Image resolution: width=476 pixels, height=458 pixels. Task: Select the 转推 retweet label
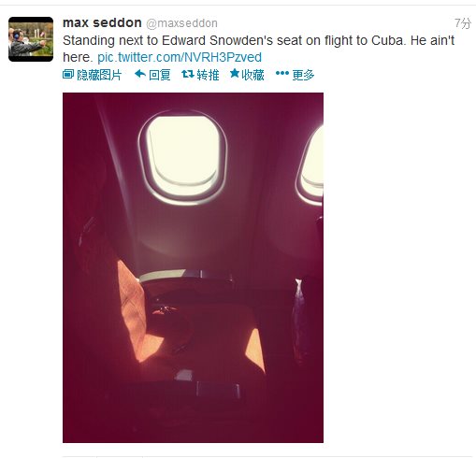coord(208,75)
